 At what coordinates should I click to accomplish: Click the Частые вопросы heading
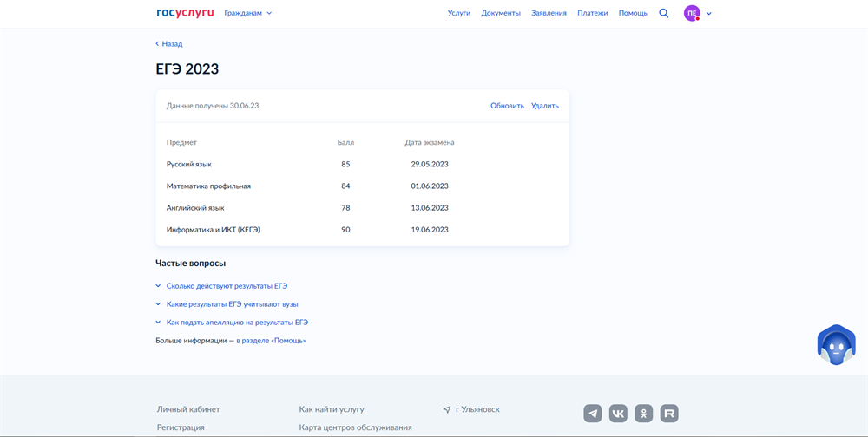tap(191, 264)
